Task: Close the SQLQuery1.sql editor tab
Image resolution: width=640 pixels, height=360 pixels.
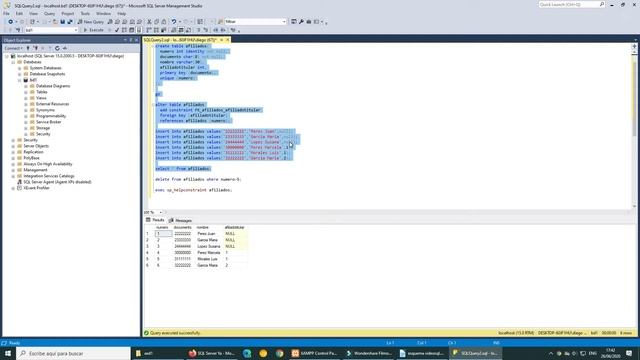Action: (x=227, y=40)
